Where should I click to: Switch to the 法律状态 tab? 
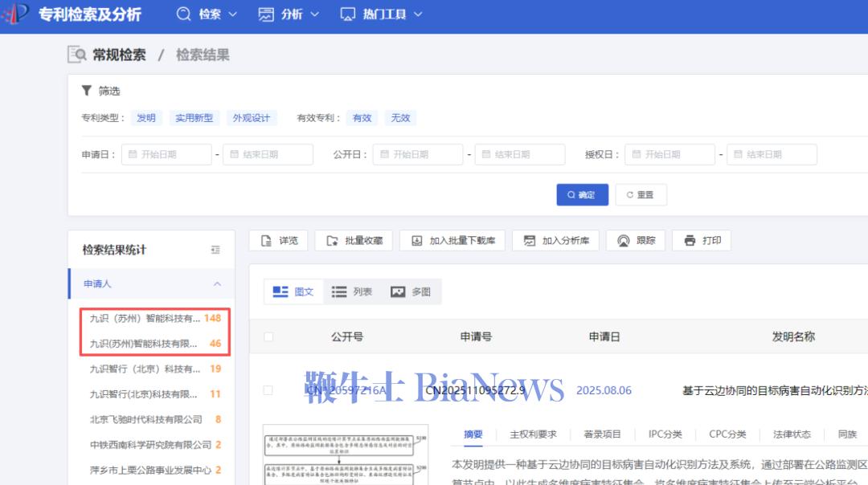tap(791, 434)
